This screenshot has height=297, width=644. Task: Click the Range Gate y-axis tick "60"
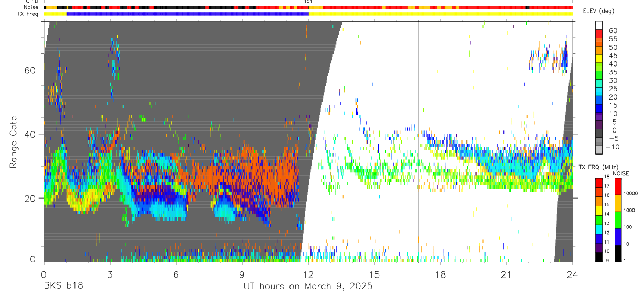click(30, 70)
